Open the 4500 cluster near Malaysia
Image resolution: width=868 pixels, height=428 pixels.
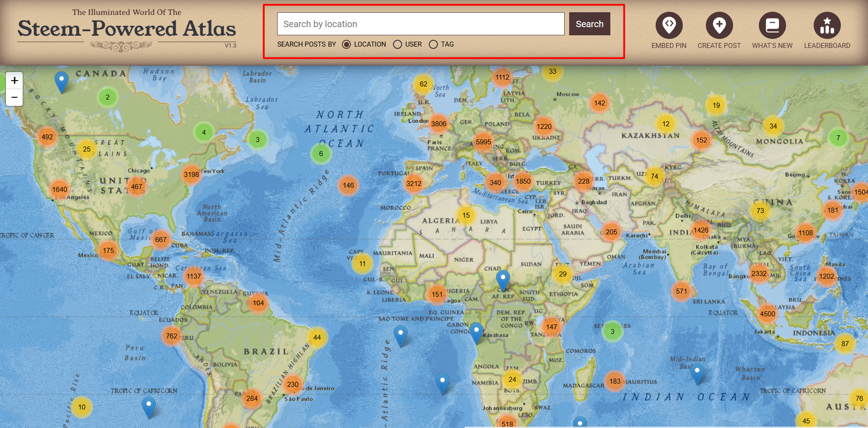pos(768,314)
